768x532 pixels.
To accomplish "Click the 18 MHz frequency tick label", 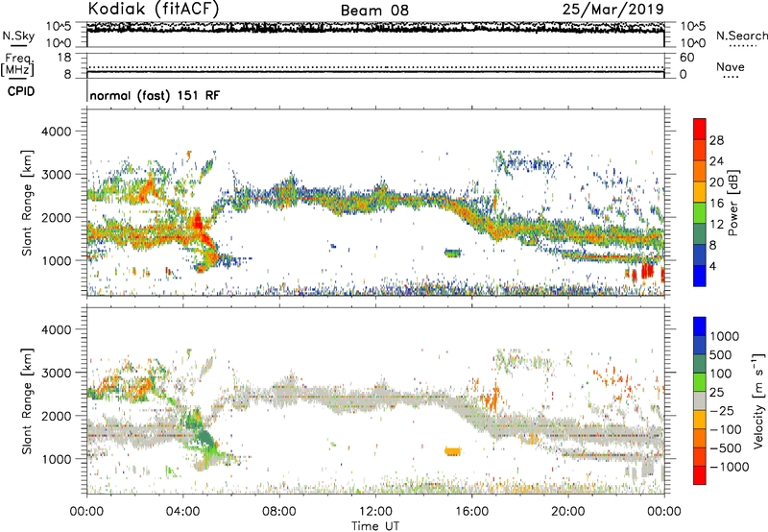I will [x=64, y=58].
